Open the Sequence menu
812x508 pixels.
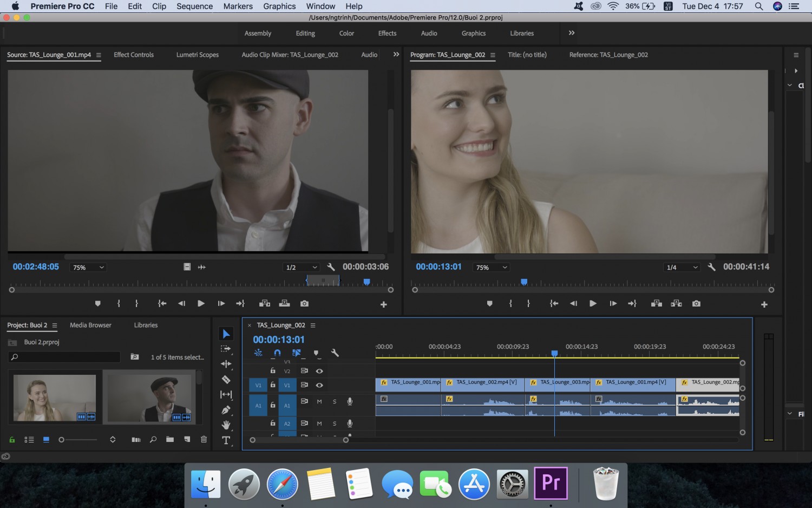[x=194, y=6]
